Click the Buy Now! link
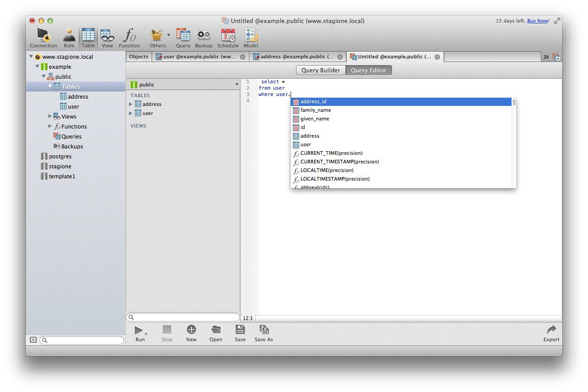The width and height of the screenshot is (588, 392). (538, 21)
